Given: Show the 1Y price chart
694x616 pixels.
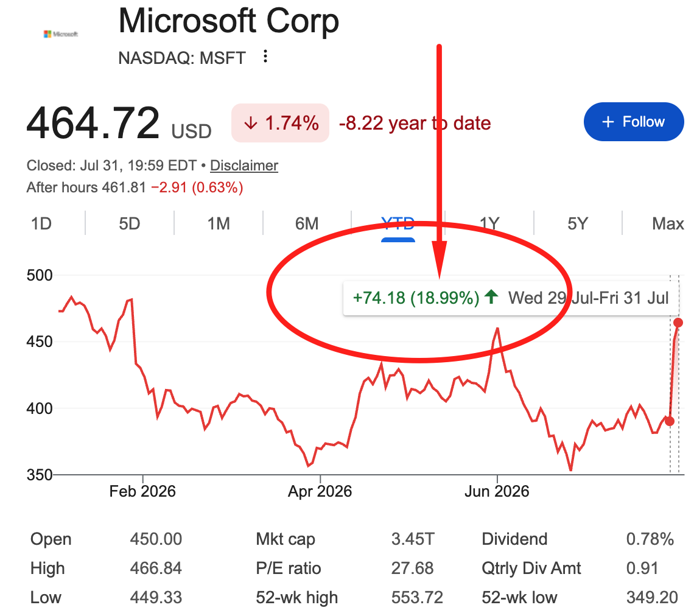Looking at the screenshot, I should coord(489,223).
